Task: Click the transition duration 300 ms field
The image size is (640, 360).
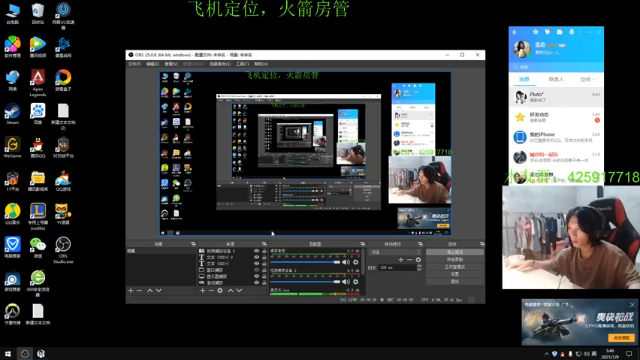Action: click(x=397, y=268)
